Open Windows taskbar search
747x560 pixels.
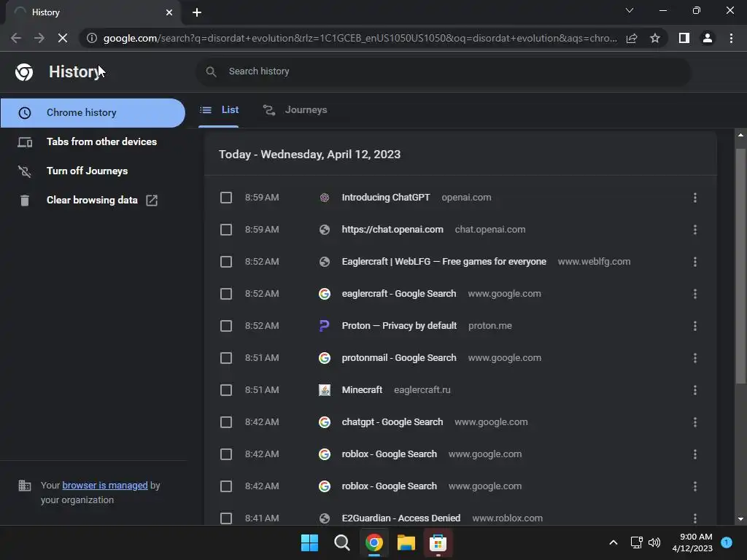341,542
